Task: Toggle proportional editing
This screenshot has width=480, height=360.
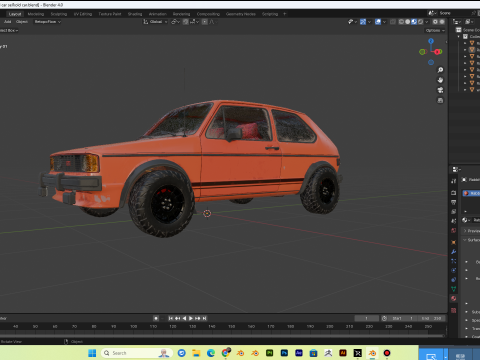Action: click(x=205, y=22)
